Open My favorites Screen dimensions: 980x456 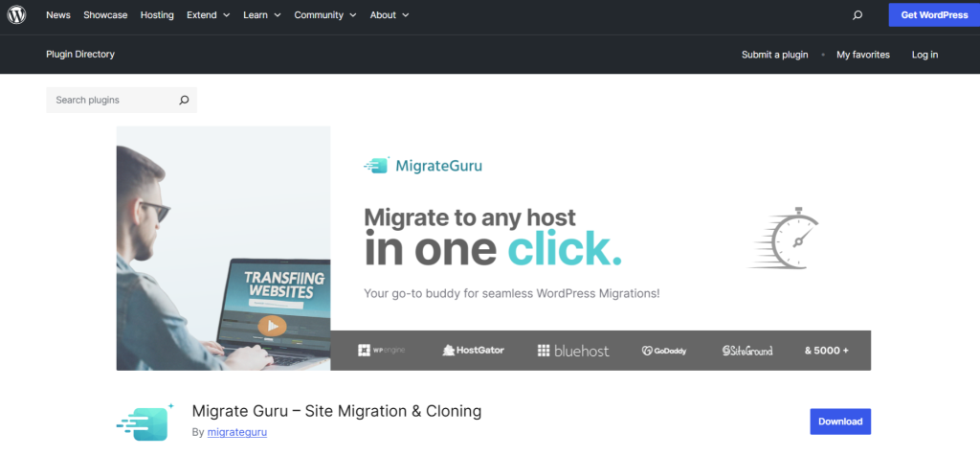point(863,55)
